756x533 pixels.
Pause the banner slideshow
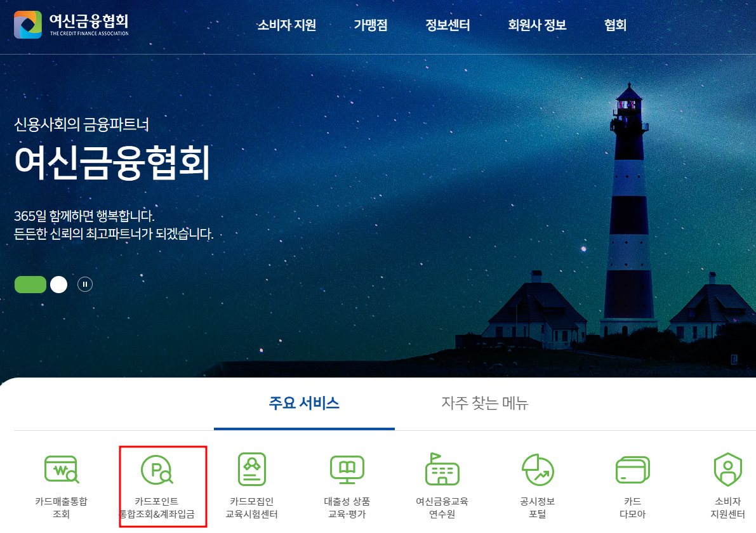[85, 284]
